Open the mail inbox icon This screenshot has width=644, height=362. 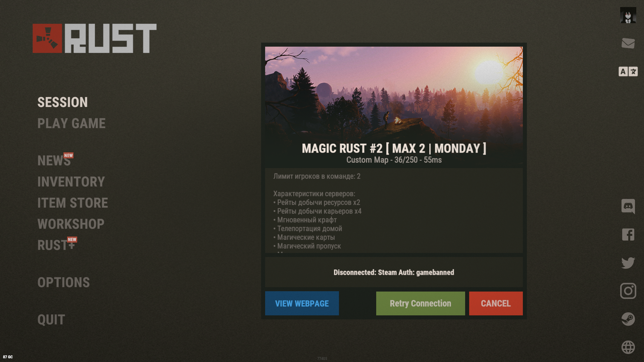[628, 43]
